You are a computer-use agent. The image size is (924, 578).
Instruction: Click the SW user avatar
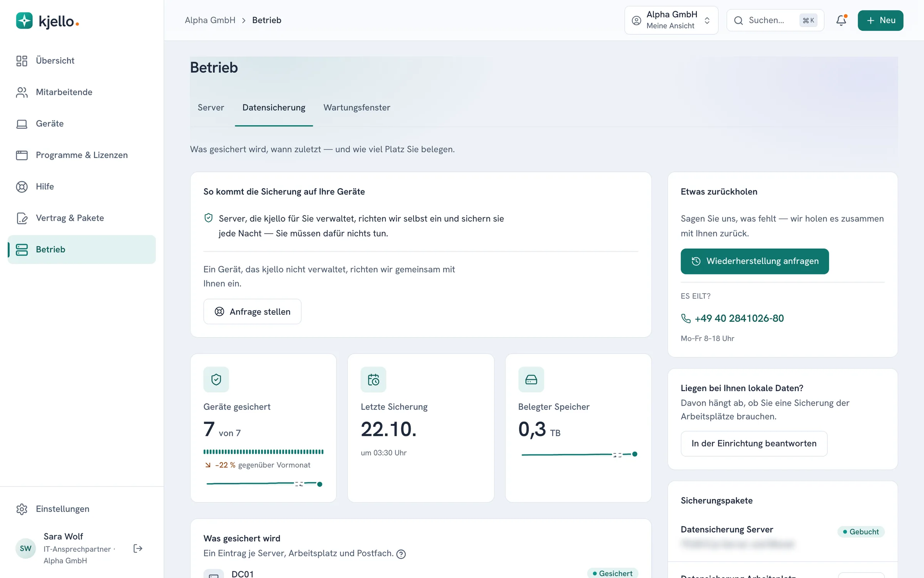pos(25,548)
